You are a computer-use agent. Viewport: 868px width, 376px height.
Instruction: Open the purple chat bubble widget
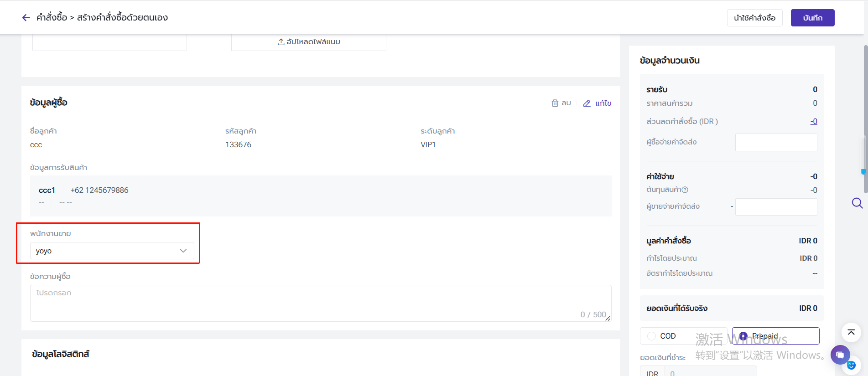click(840, 355)
